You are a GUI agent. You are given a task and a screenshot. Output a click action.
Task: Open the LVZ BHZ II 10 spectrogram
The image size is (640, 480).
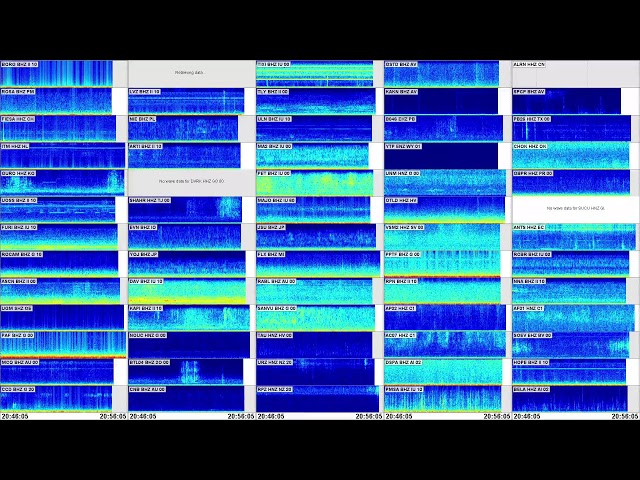(x=186, y=101)
